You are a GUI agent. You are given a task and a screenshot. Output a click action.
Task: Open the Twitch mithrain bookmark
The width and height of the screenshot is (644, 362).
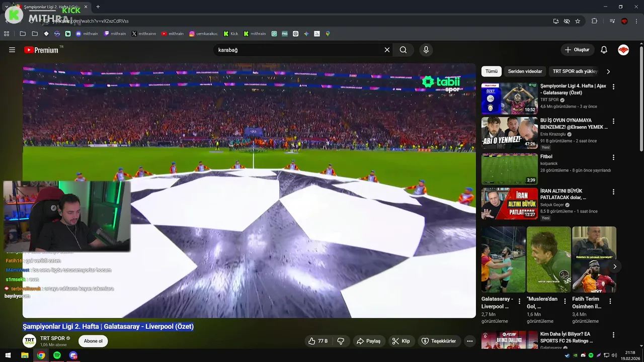tap(115, 34)
